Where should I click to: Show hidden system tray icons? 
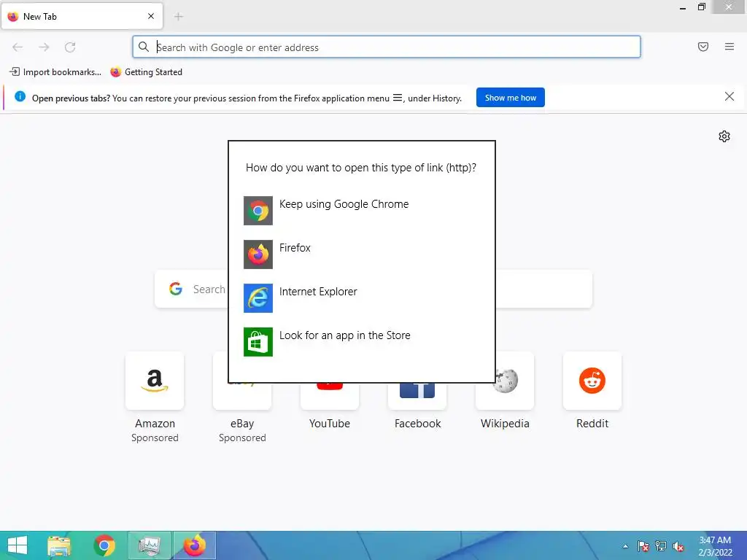tap(625, 546)
